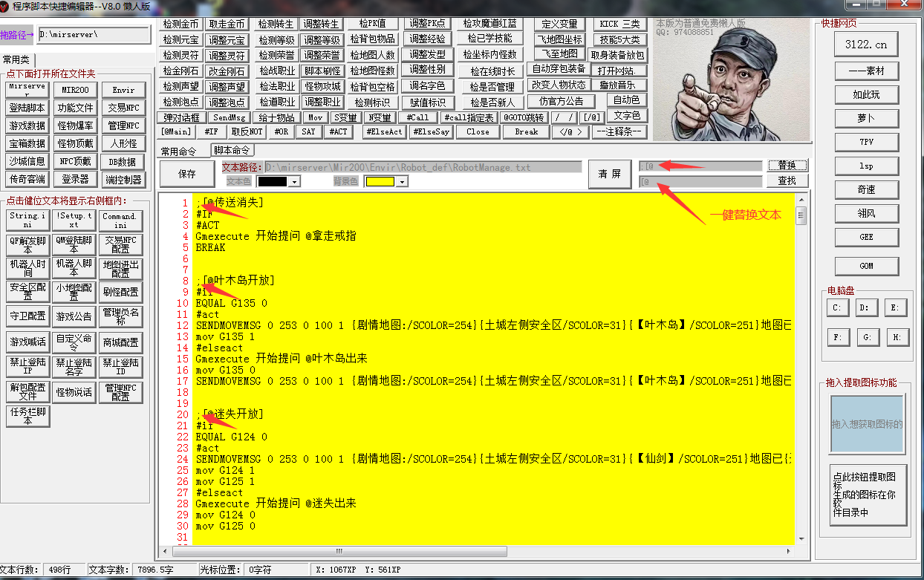Screen dimensions: 924x580
Task: Open the background color dropdown arrow
Action: [401, 182]
